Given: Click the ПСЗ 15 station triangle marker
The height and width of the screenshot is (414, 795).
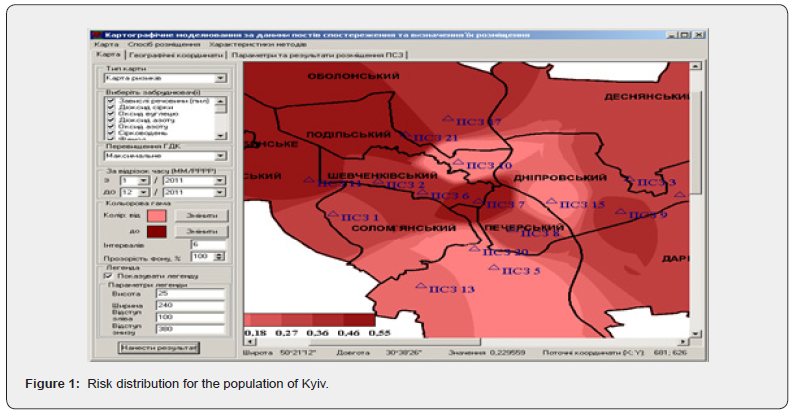Looking at the screenshot, I should point(550,201).
